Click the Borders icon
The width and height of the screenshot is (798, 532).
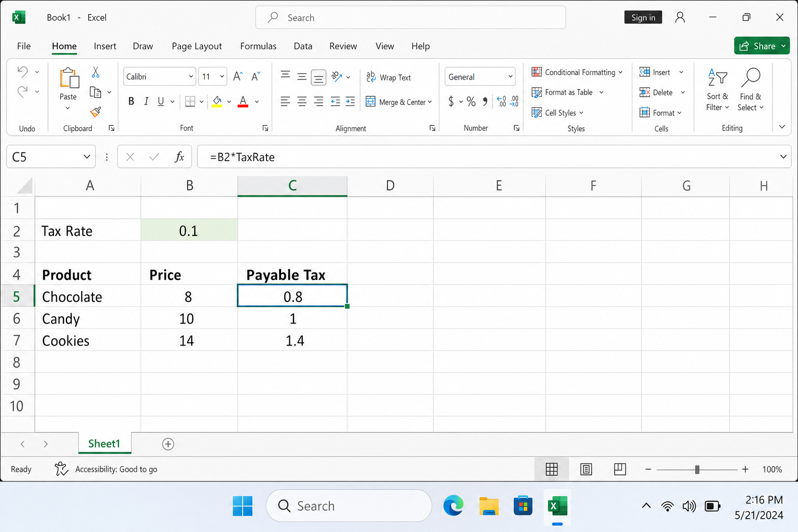tap(190, 101)
